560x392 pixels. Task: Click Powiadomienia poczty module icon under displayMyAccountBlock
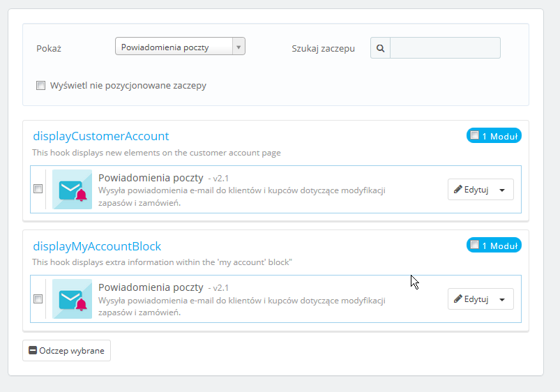tap(73, 299)
